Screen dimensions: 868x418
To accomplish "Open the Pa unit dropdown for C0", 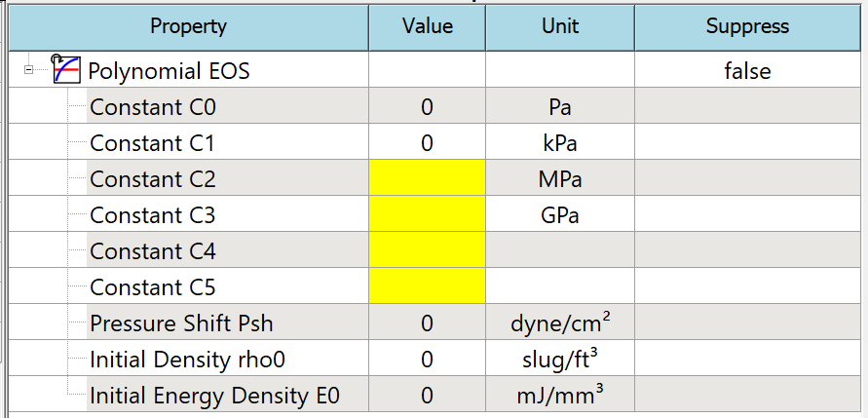I will pyautogui.click(x=559, y=107).
